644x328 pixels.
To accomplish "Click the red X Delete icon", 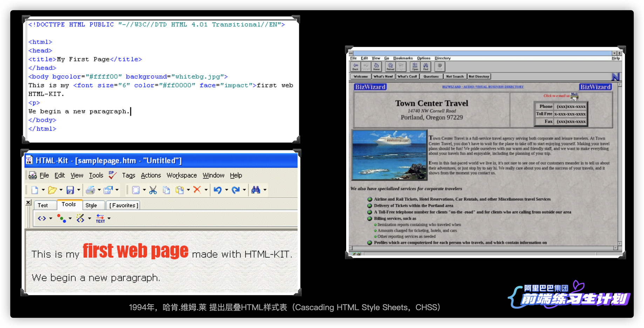I will coord(197,190).
